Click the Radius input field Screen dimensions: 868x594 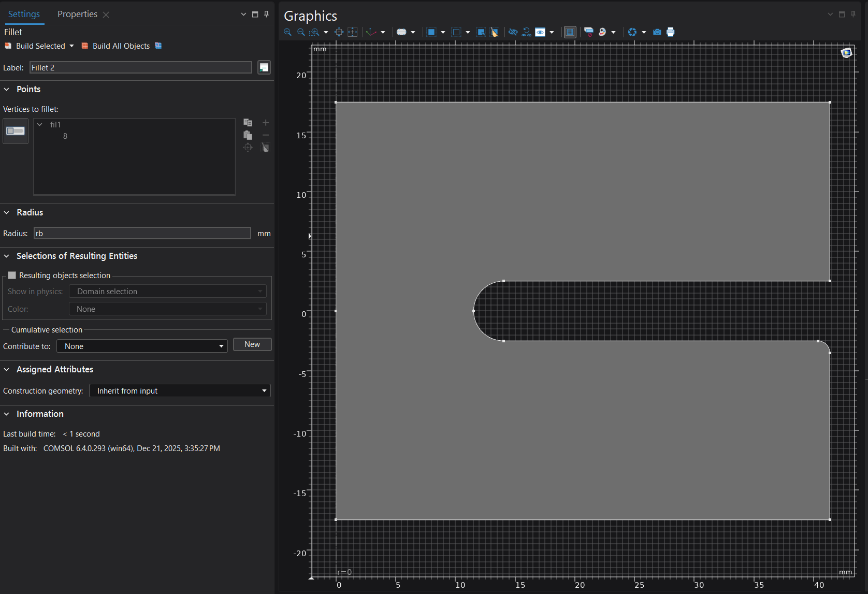tap(142, 234)
